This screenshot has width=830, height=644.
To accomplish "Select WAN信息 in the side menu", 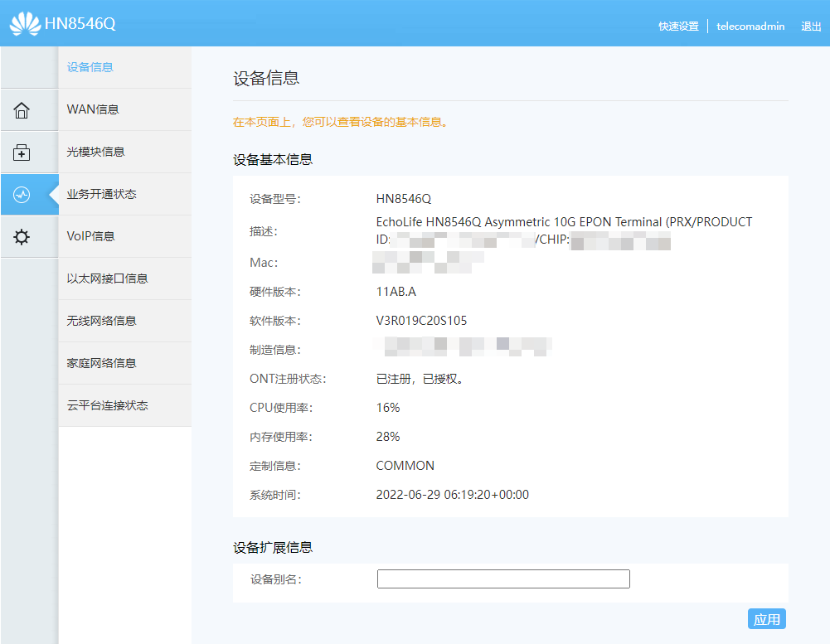I will tap(93, 109).
